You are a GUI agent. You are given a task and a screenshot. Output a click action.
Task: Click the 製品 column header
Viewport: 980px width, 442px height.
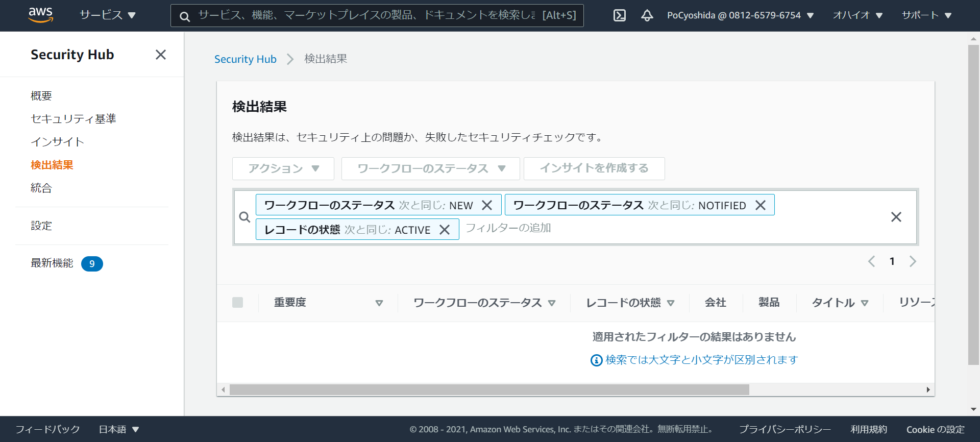point(769,303)
